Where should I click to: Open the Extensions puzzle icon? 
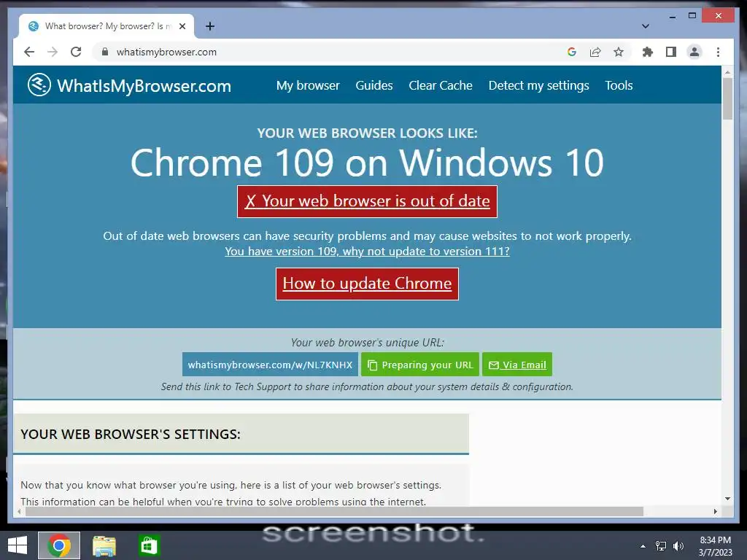tap(648, 52)
